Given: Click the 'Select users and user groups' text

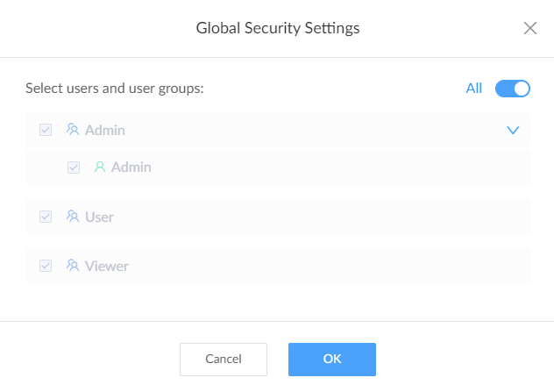Looking at the screenshot, I should 115,89.
